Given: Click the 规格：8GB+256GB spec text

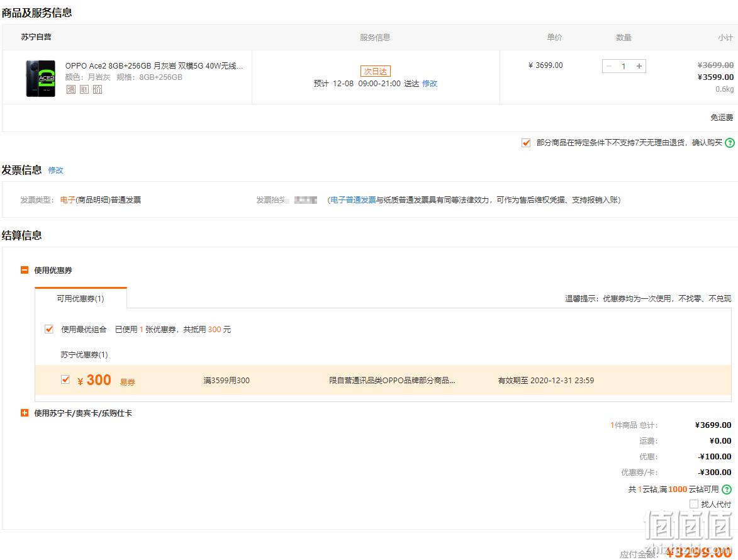Looking at the screenshot, I should pyautogui.click(x=149, y=77).
